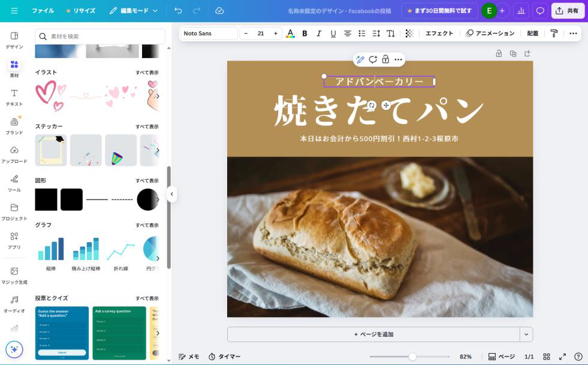Image resolution: width=588 pixels, height=365 pixels.
Task: Click まず30日間無料で試す button
Action: pos(439,11)
